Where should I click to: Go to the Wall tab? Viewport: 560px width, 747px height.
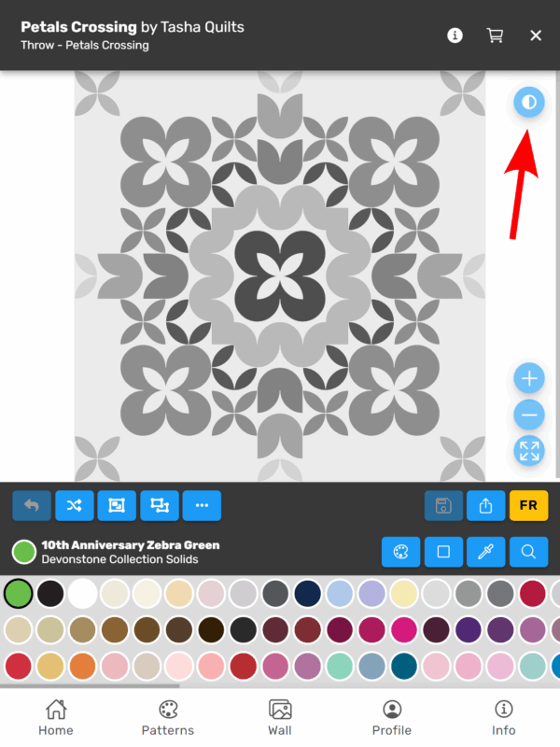click(x=280, y=718)
